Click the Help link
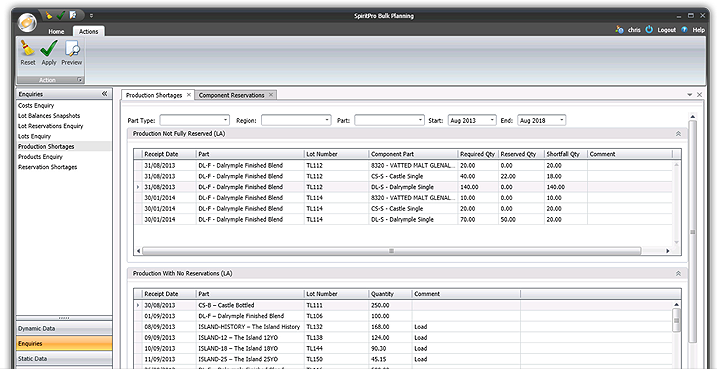 tap(698, 30)
